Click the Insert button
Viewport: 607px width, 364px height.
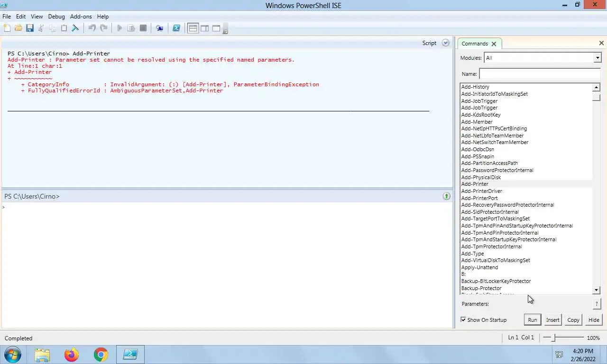coord(552,320)
